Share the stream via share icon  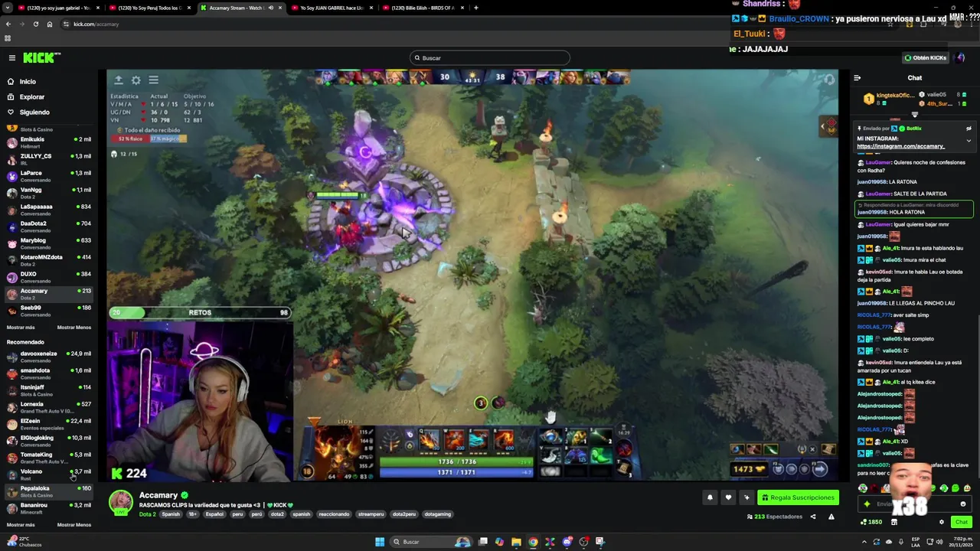813,517
